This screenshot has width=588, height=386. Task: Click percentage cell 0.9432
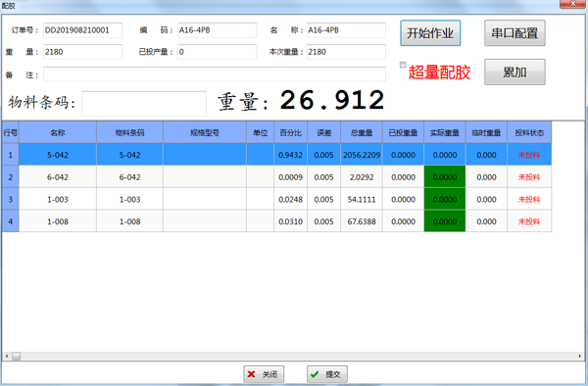point(291,155)
